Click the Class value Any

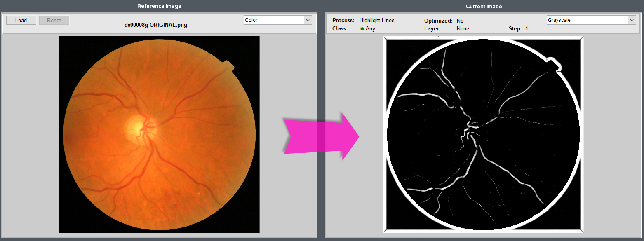[370, 29]
